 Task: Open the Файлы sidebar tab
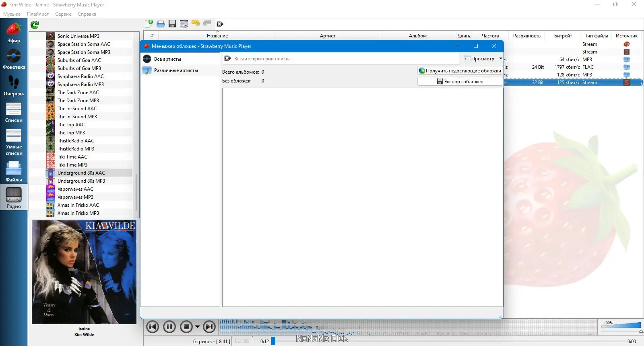pyautogui.click(x=14, y=171)
